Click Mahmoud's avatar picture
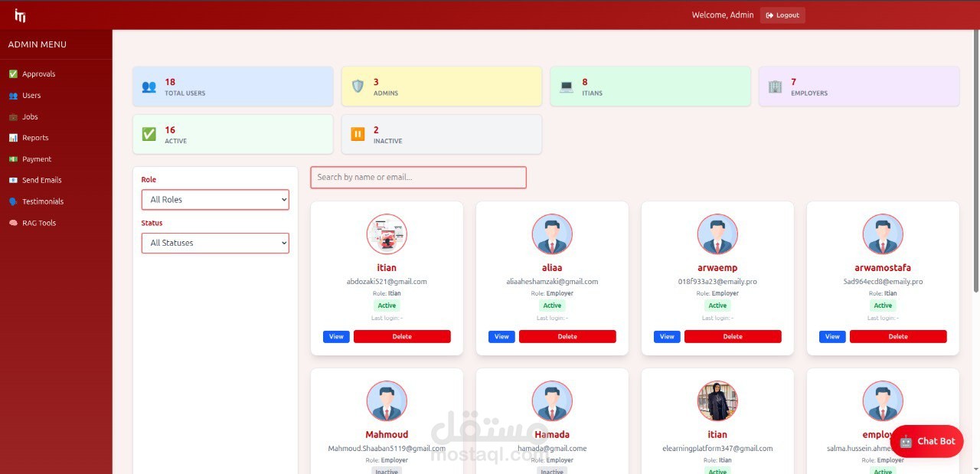 [x=387, y=401]
